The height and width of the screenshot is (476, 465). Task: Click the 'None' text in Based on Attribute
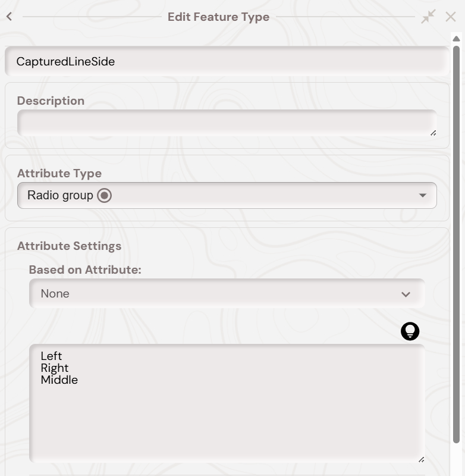click(55, 294)
